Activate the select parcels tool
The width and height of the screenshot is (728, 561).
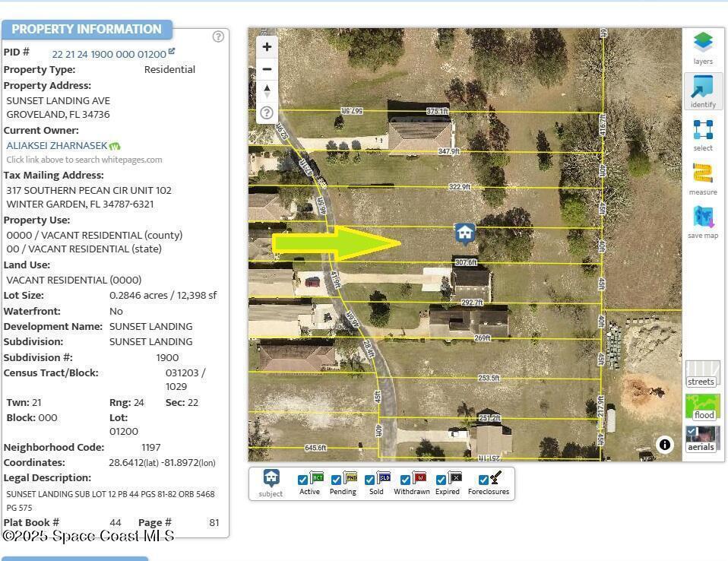coord(703,134)
